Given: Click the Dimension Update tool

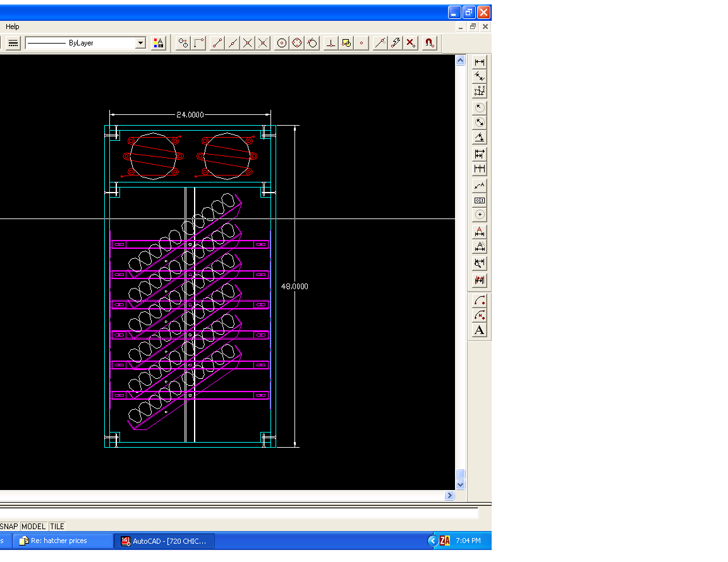Looking at the screenshot, I should 480,280.
